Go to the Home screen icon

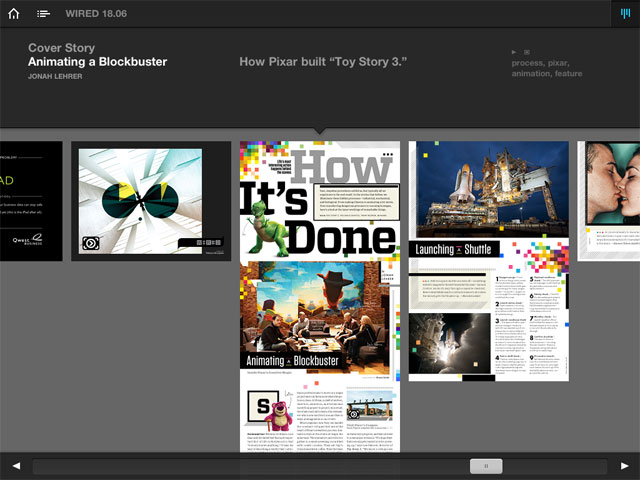[x=14, y=13]
